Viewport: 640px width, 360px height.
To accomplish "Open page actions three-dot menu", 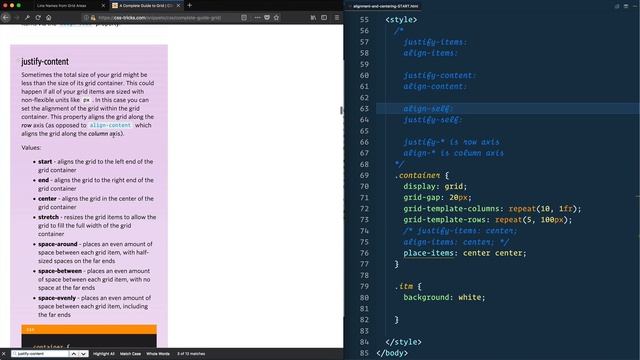I will pos(257,18).
